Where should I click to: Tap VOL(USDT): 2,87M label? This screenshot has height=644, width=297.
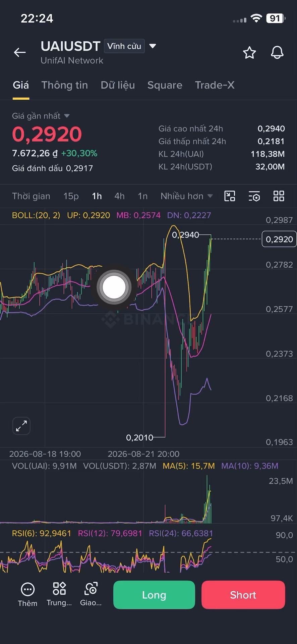click(120, 466)
